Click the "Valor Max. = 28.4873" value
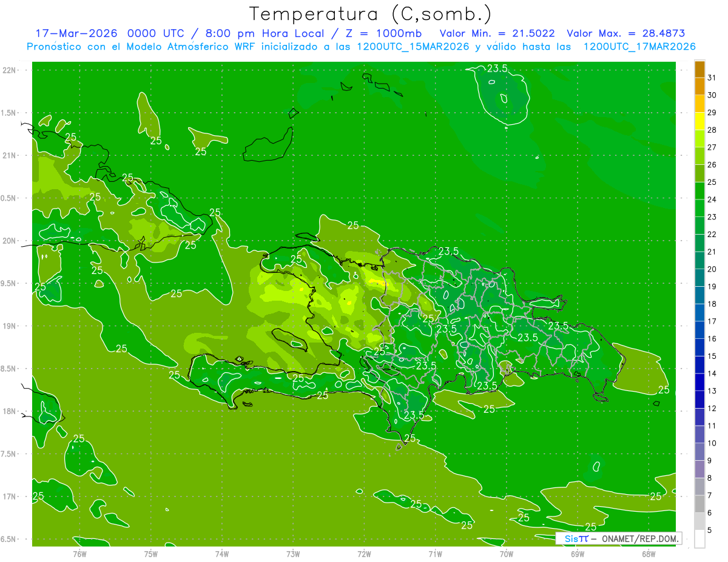Viewport: 728px width, 562px height. 625,33
